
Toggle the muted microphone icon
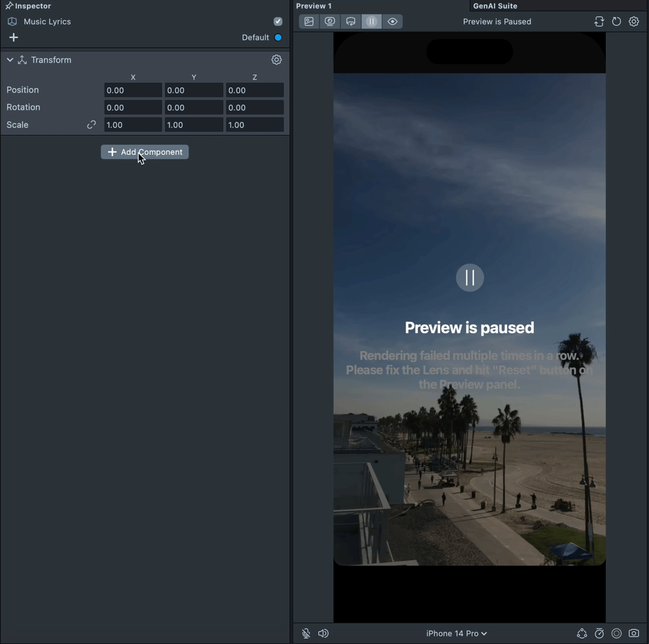click(306, 633)
